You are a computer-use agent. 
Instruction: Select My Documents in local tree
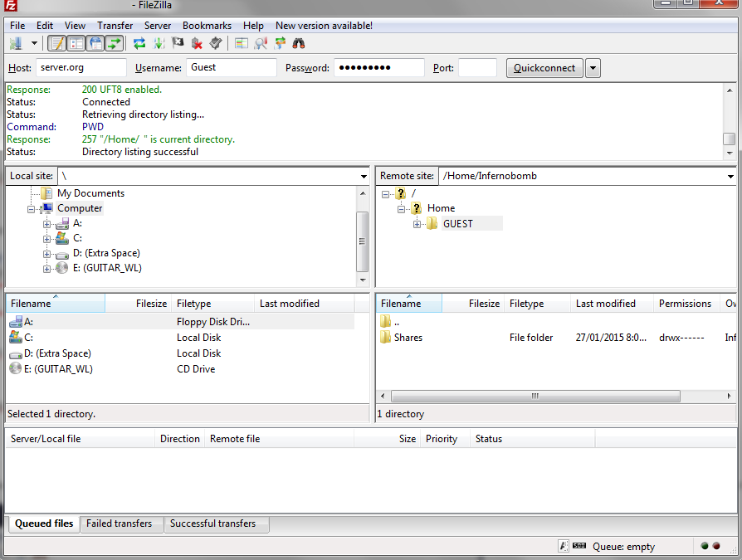[90, 193]
